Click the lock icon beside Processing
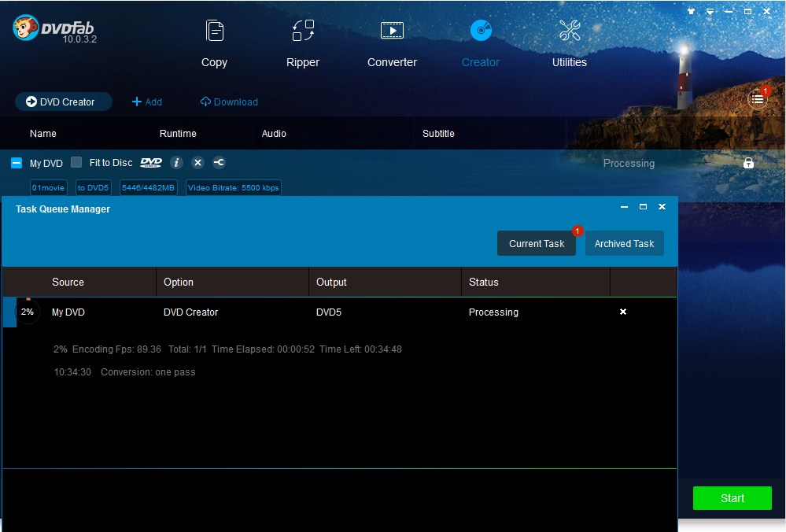This screenshot has width=786, height=532. (748, 163)
